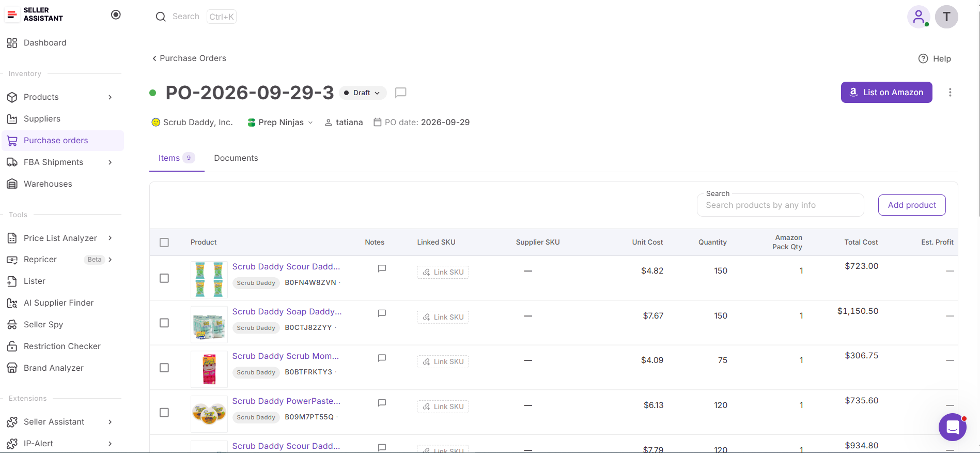Expand the Repricer menu
Viewport: 980px width, 453px height.
point(110,260)
